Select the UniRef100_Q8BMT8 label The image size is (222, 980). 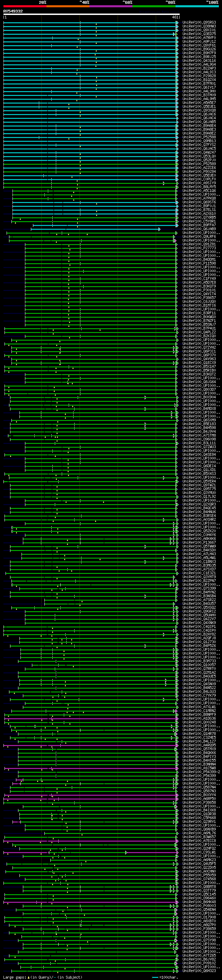(199, 887)
